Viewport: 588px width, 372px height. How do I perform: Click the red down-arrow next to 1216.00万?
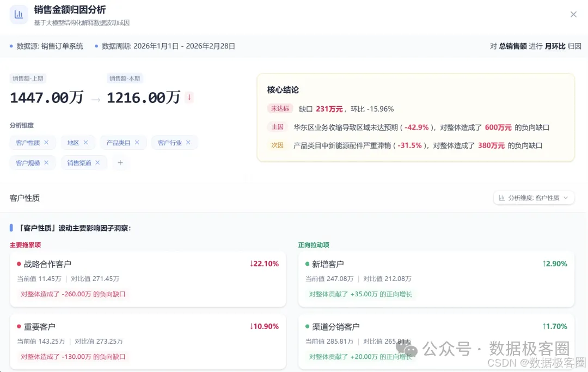(x=189, y=97)
